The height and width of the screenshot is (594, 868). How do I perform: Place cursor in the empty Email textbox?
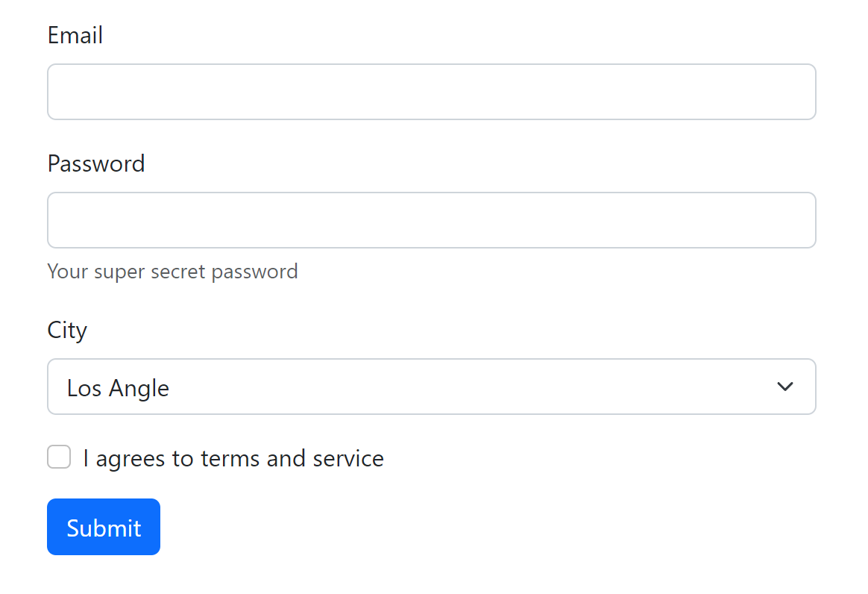(x=431, y=92)
